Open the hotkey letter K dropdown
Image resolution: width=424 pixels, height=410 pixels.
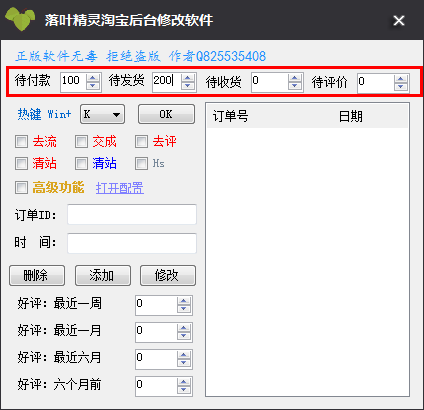point(102,114)
